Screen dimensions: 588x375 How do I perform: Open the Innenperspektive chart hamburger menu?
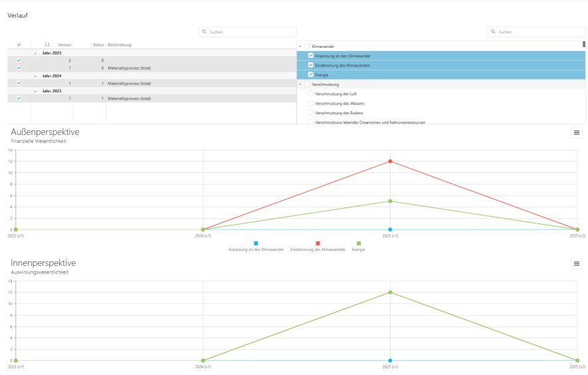tap(577, 264)
